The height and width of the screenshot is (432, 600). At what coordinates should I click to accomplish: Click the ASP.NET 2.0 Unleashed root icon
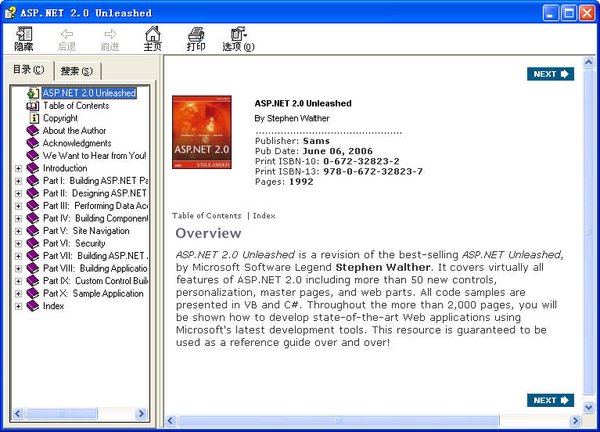pos(33,93)
